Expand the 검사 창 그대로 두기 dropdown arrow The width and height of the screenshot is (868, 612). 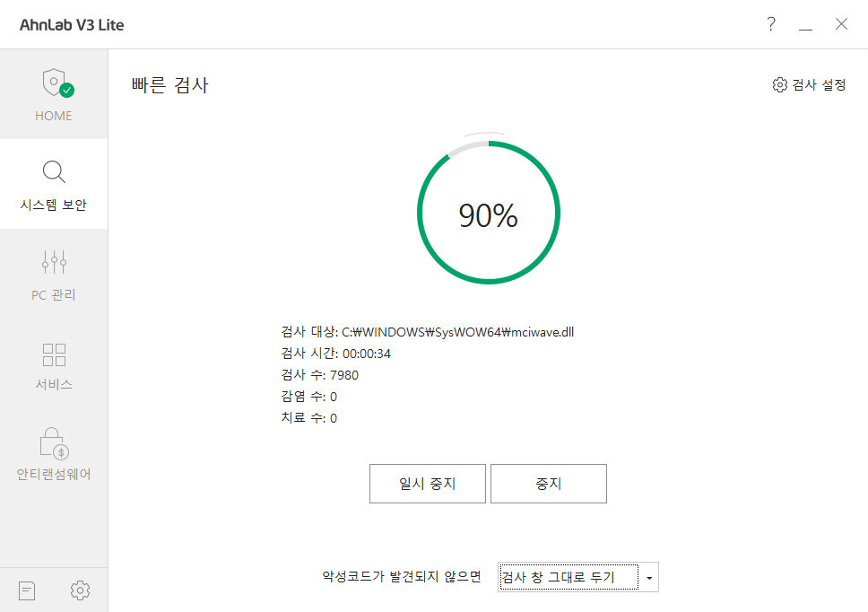(x=649, y=578)
